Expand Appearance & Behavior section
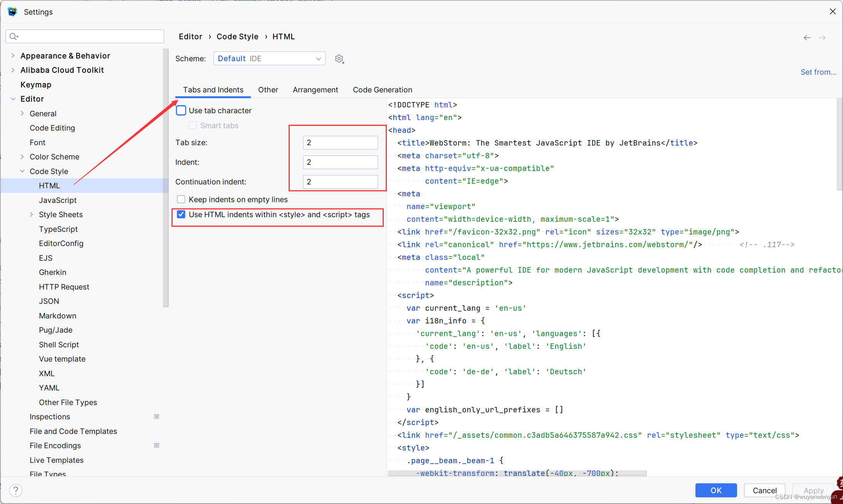Screen dimensions: 843x504 pos(13,55)
